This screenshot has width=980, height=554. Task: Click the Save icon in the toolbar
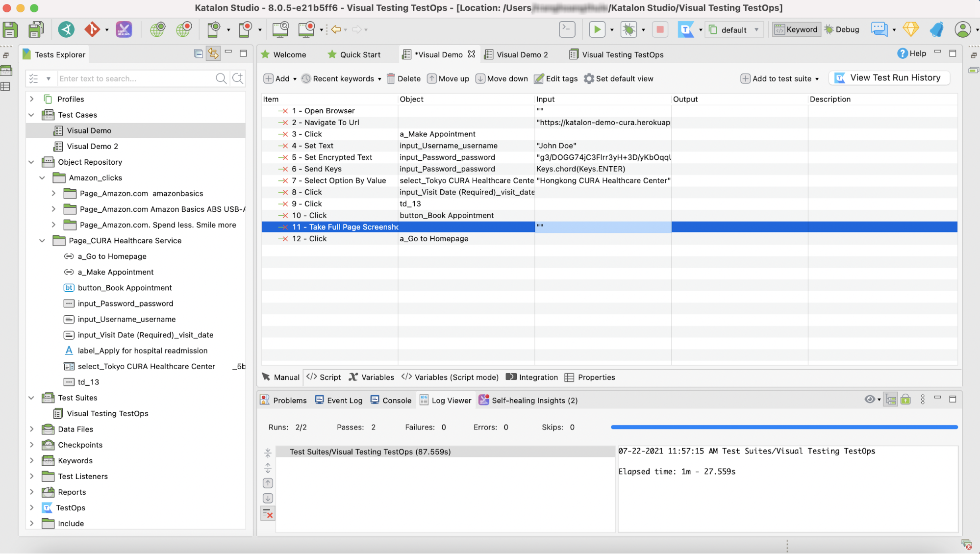pos(10,29)
